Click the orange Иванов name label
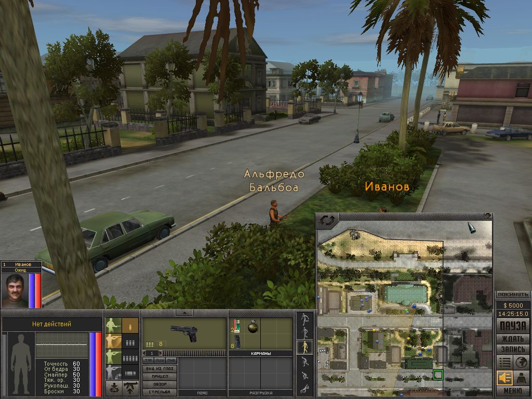This screenshot has width=532, height=399. [x=387, y=187]
